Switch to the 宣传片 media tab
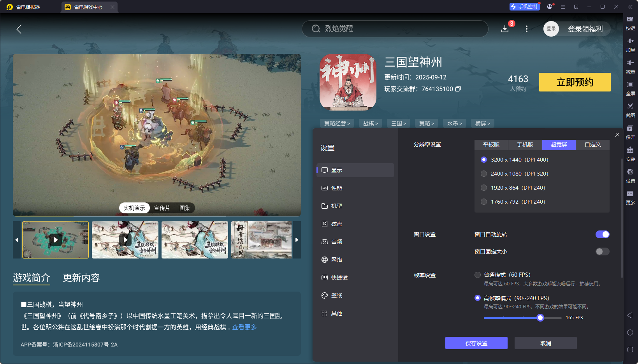The height and width of the screenshot is (364, 638). coord(162,208)
